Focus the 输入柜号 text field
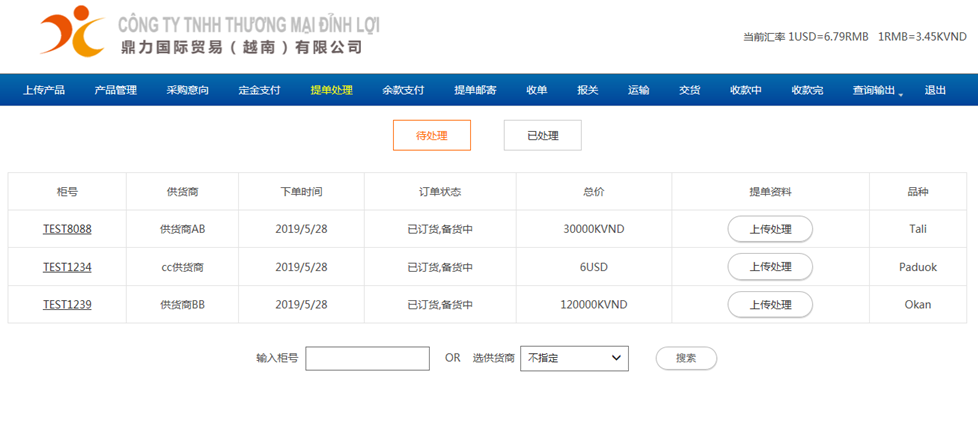This screenshot has height=425, width=978. (x=367, y=358)
